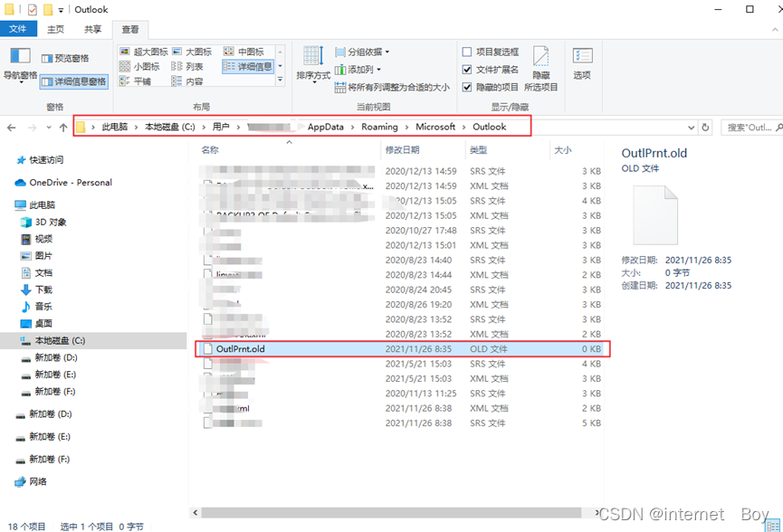Click Size all columns to fit (将所有列调整为合适的大小)

coord(392,88)
